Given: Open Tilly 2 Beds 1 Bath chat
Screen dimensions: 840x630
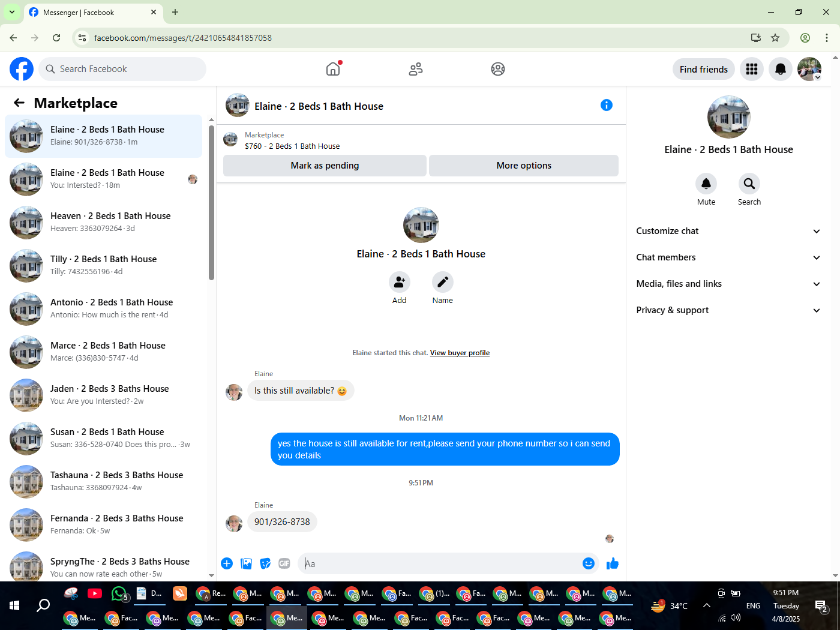Looking at the screenshot, I should [x=104, y=266].
